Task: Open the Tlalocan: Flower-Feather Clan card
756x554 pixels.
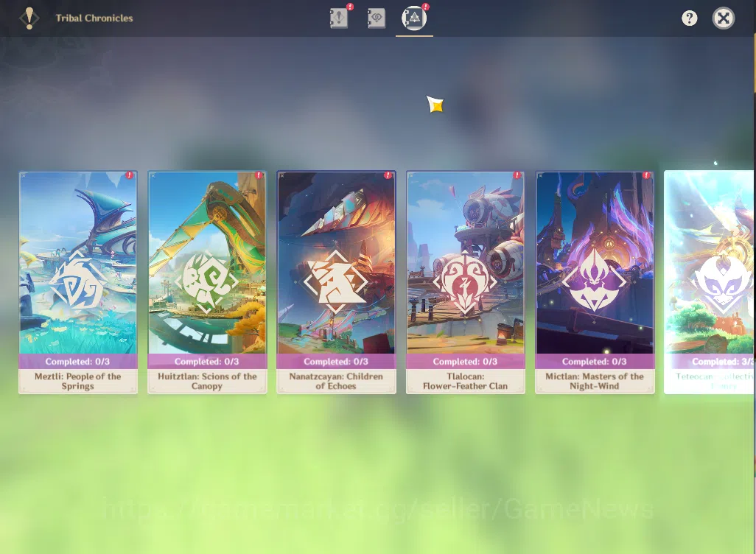Action: [465, 282]
